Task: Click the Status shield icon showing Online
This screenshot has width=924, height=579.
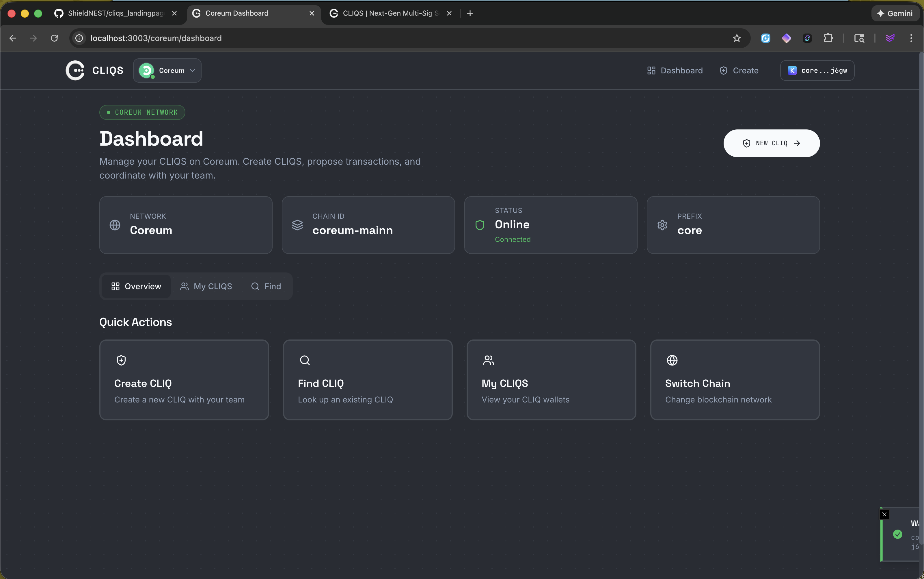Action: coord(480,225)
